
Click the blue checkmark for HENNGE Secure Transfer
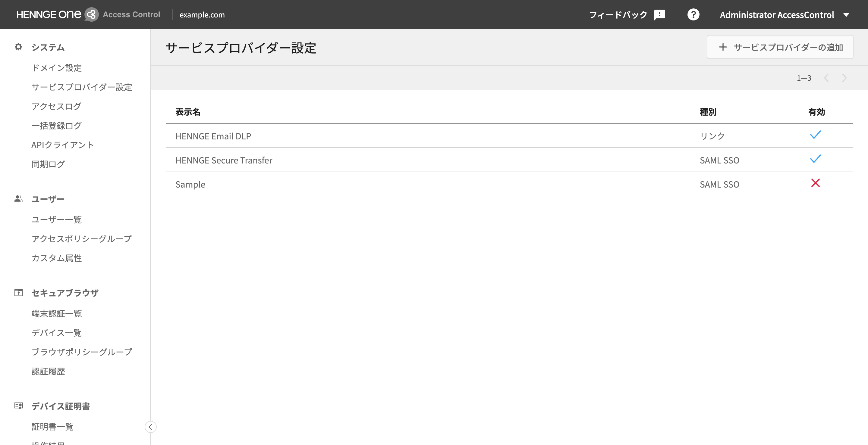coord(816,159)
